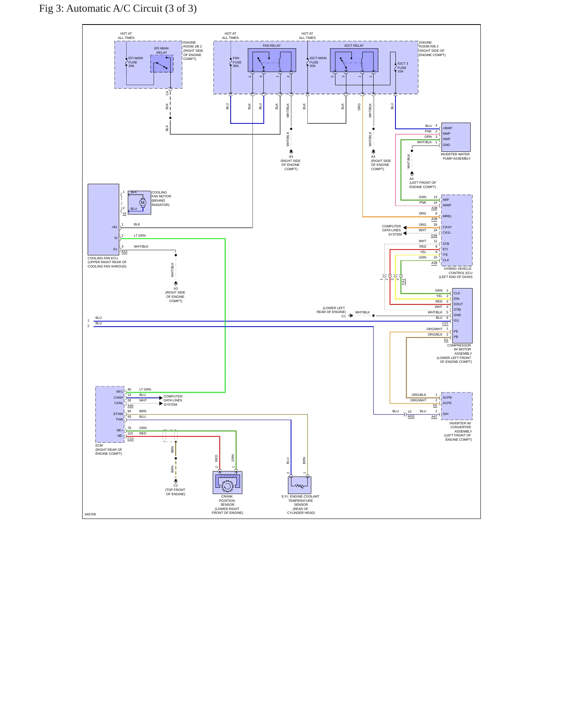
Task: Click the 'C22' connector label
Action: point(445,323)
